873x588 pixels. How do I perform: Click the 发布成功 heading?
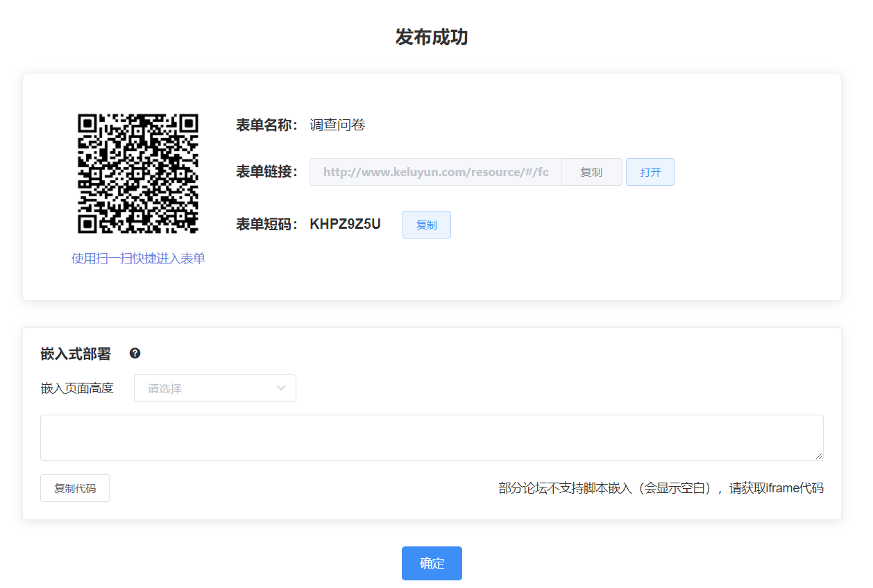(432, 37)
